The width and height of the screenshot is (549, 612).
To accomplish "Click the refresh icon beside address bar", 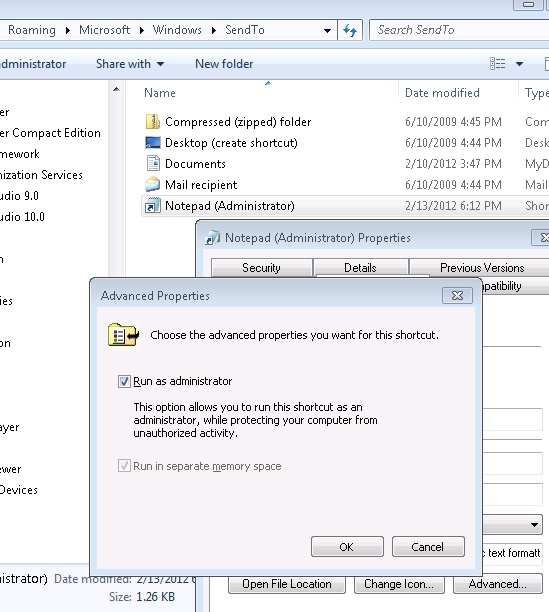I will tap(350, 30).
